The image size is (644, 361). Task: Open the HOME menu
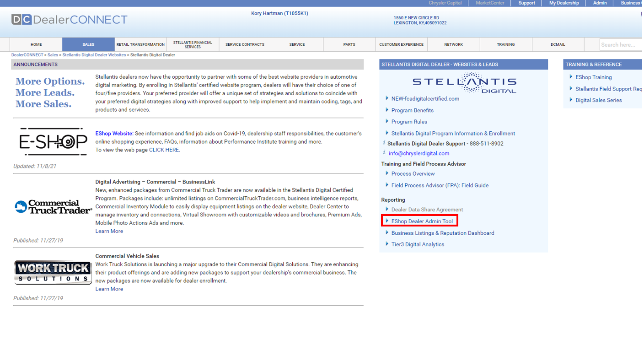[36, 44]
